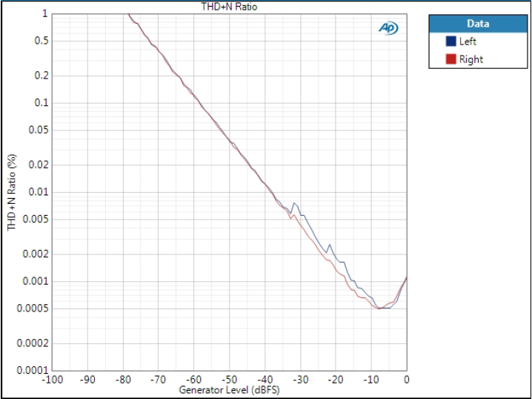Select the Right legend label
Viewport: 532px width, 399px height.
tap(471, 59)
